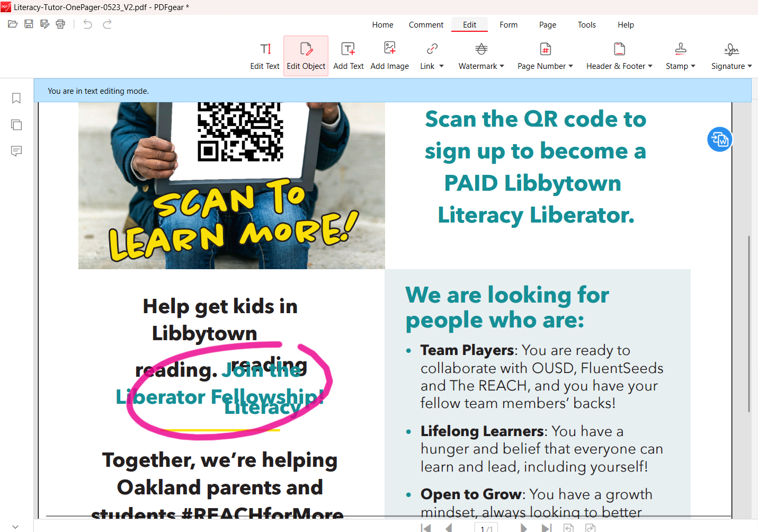Image resolution: width=758 pixels, height=532 pixels.
Task: Click the Signature icon
Action: pyautogui.click(x=732, y=49)
